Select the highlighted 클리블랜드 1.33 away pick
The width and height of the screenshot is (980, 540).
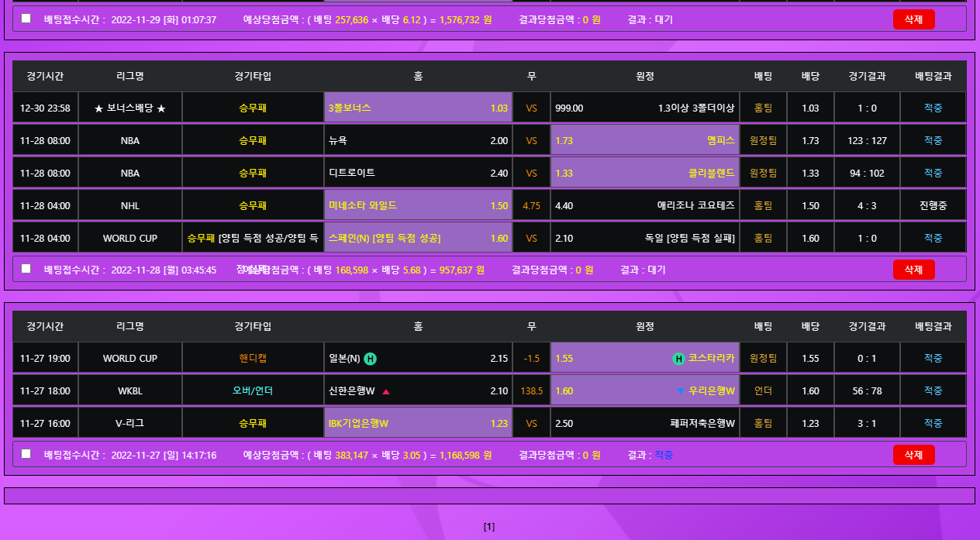click(x=645, y=174)
